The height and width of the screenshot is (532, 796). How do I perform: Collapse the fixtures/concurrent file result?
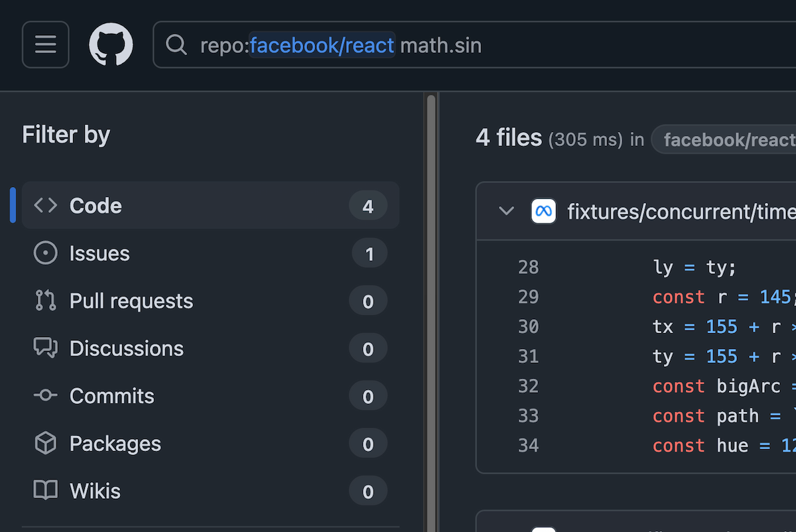pos(506,212)
